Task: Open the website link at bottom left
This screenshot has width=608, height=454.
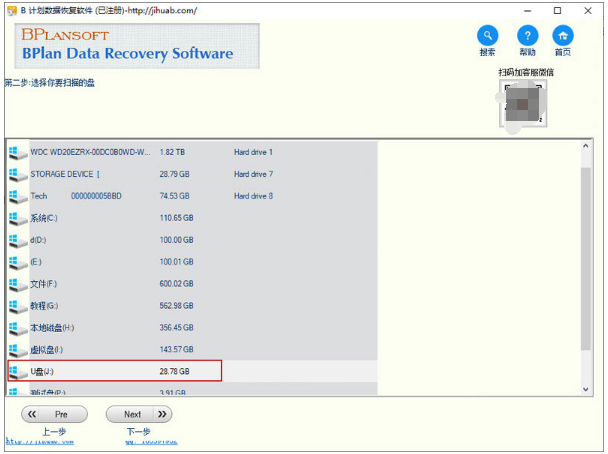Action: pos(39,440)
